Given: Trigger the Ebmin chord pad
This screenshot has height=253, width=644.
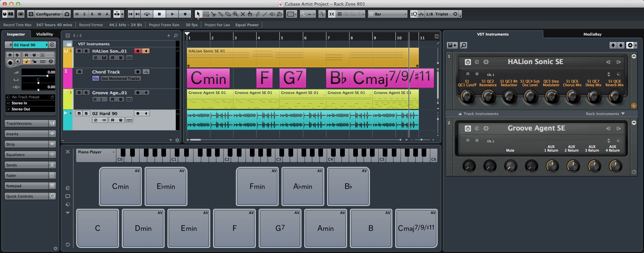Looking at the screenshot, I should click(166, 186).
